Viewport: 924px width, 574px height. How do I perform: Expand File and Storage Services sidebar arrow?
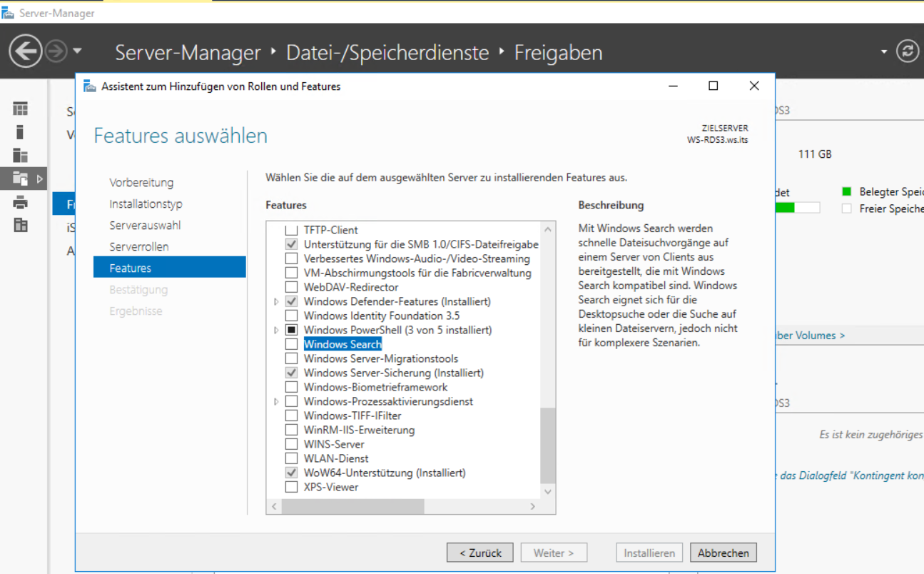[x=40, y=178]
